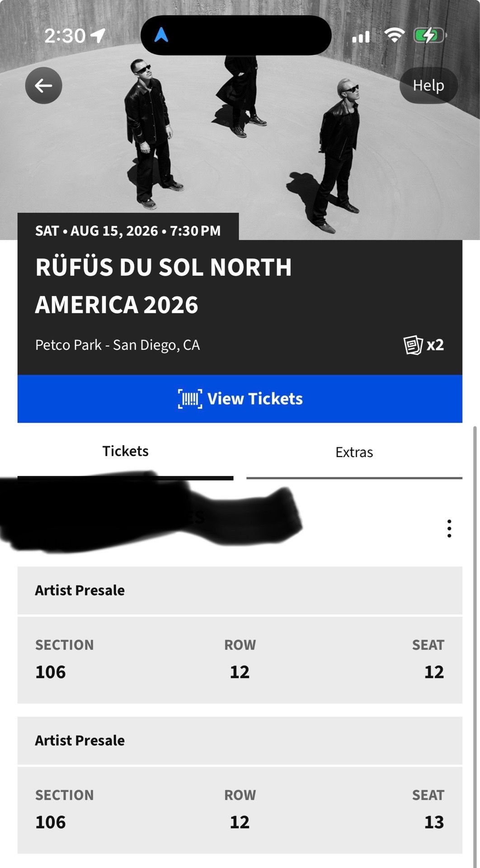Open the Help button
Image resolution: width=480 pixels, height=868 pixels.
click(428, 85)
